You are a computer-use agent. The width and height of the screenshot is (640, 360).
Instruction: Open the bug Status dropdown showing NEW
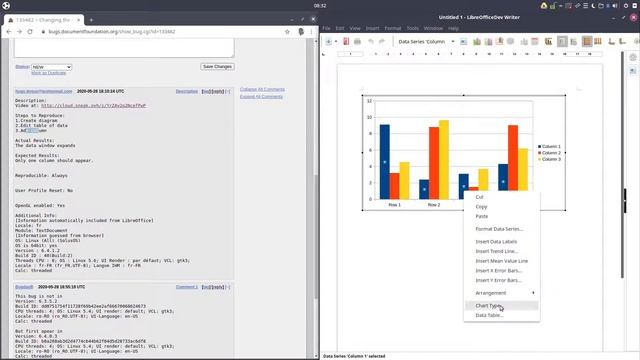click(x=51, y=67)
